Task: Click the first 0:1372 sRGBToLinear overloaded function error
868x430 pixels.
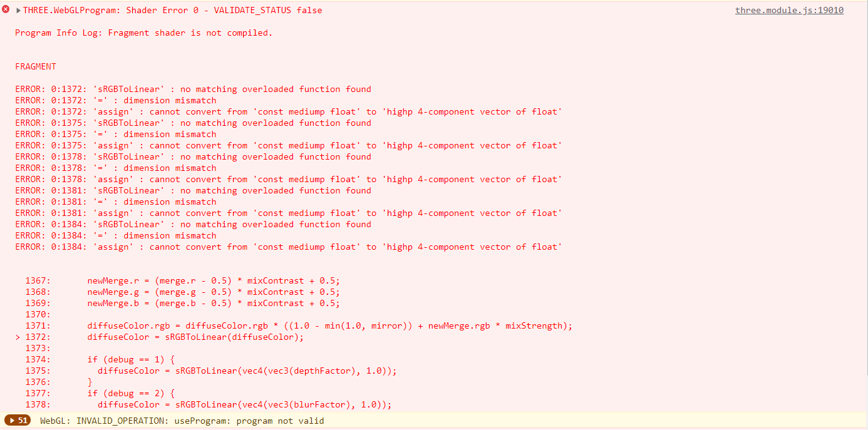Action: pos(193,90)
